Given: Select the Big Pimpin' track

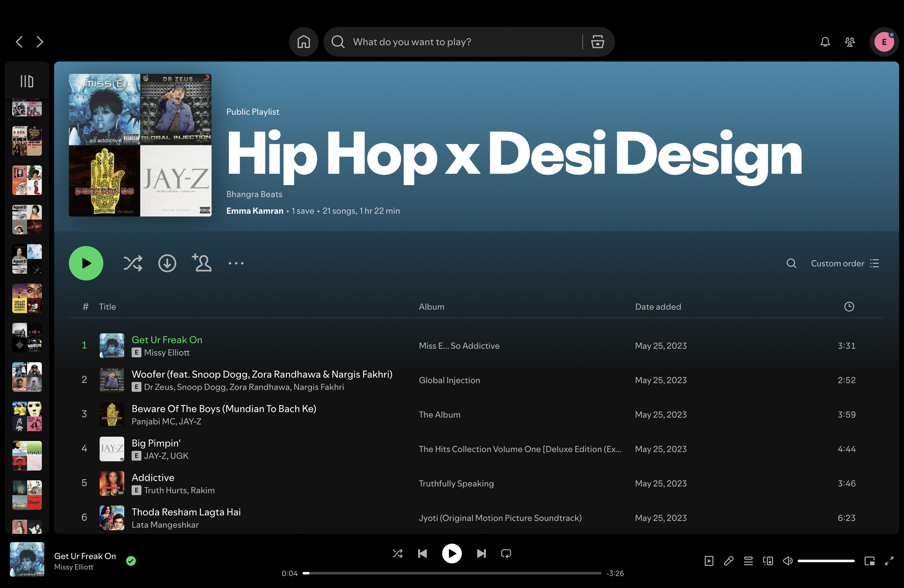Looking at the screenshot, I should 156,443.
